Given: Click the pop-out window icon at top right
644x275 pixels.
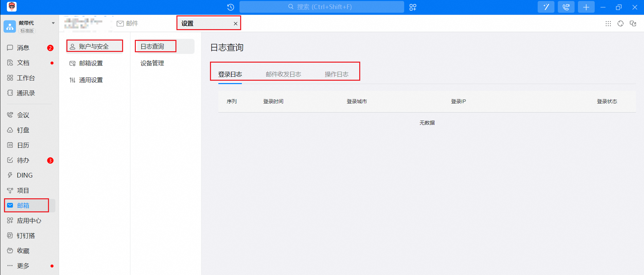Looking at the screenshot, I should pos(633,23).
